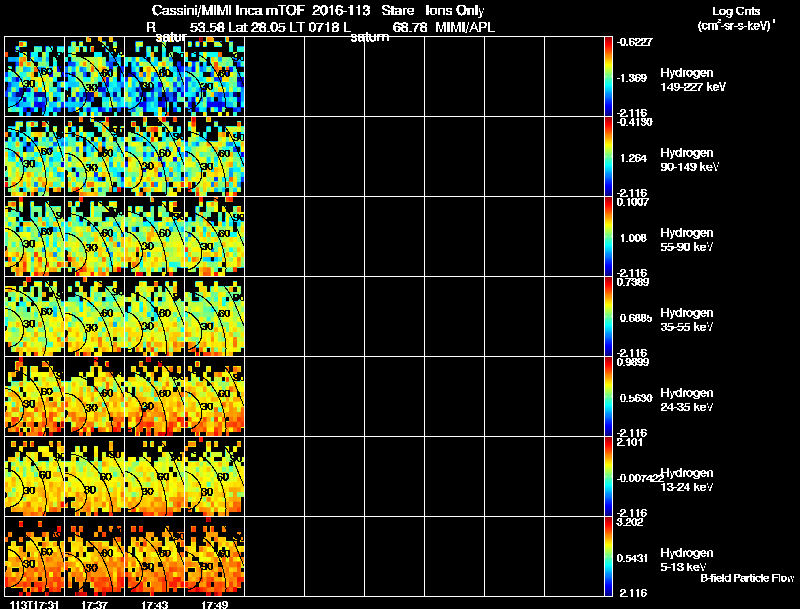Screen dimensions: 800x609
Task: Select the 149-227 keV image at 17:31
Action: click(x=35, y=77)
